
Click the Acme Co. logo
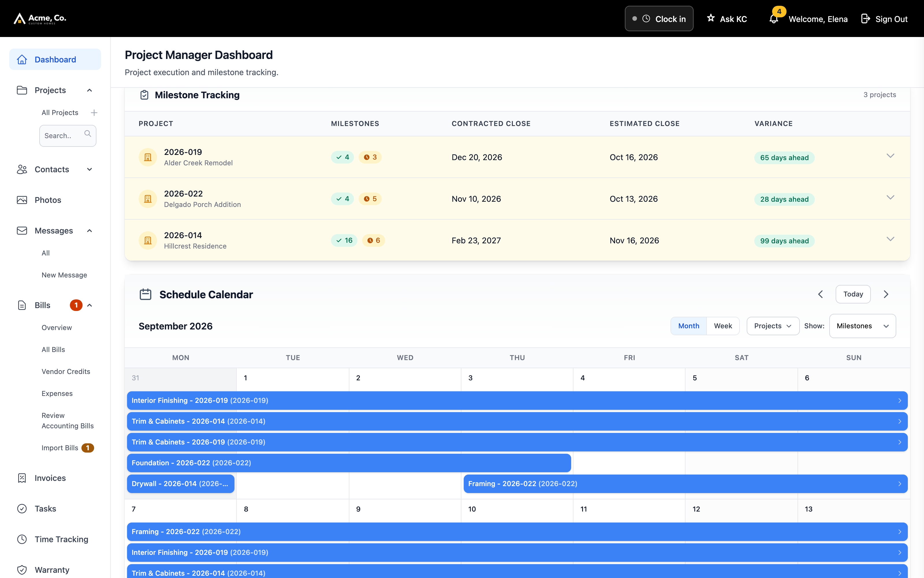(x=40, y=18)
